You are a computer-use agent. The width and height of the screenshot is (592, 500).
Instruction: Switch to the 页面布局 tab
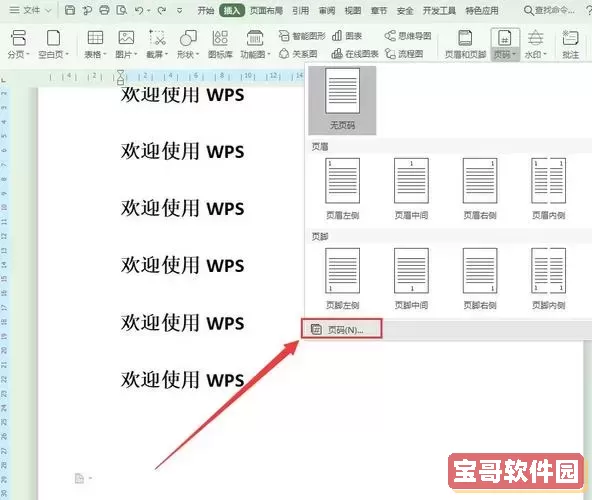(266, 11)
